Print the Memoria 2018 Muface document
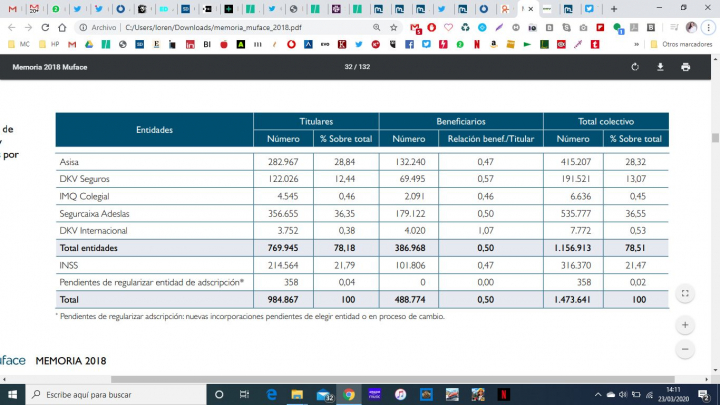The image size is (720, 405). click(x=685, y=67)
